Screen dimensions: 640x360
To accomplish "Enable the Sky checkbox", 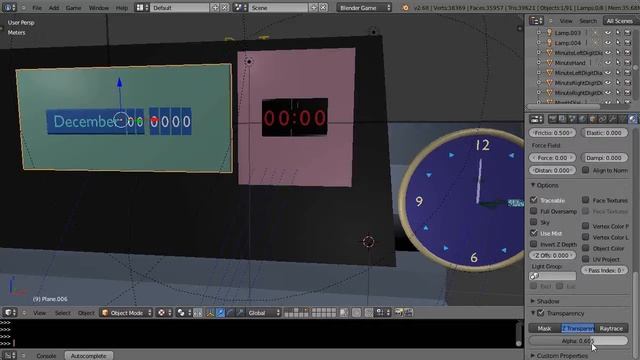I will click(533, 222).
